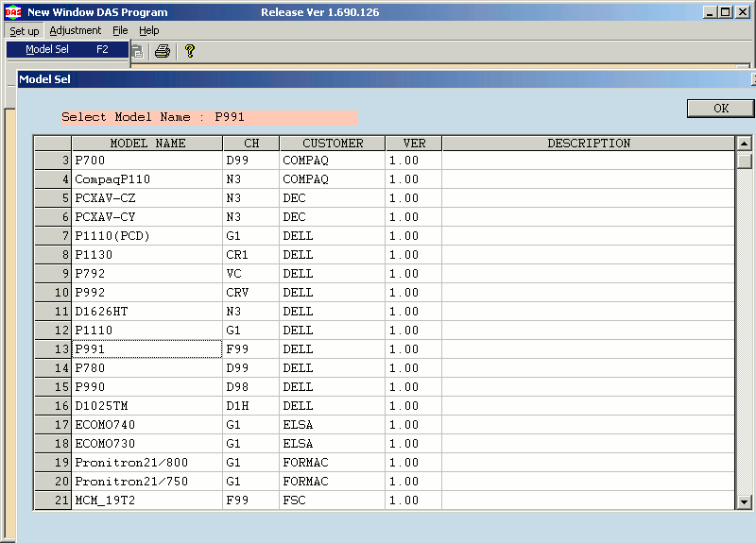Image resolution: width=756 pixels, height=543 pixels.
Task: Select model ECOMO740 row
Action: [x=147, y=424]
